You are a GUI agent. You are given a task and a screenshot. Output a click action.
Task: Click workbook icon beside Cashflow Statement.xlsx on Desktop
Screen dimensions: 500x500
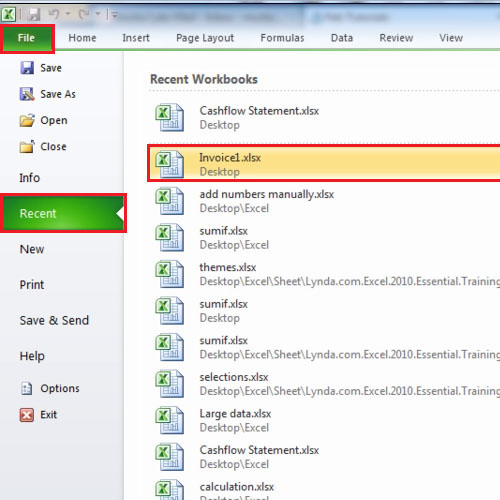point(169,118)
